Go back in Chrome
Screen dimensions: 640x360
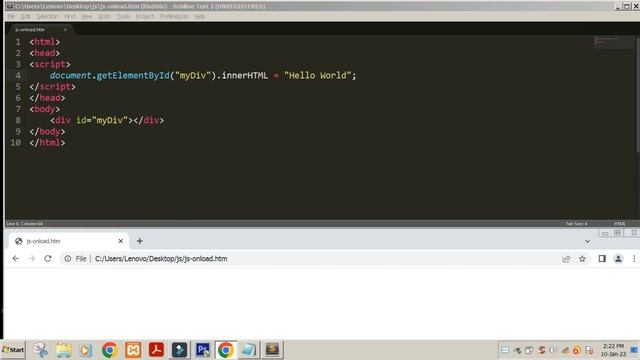click(16, 258)
